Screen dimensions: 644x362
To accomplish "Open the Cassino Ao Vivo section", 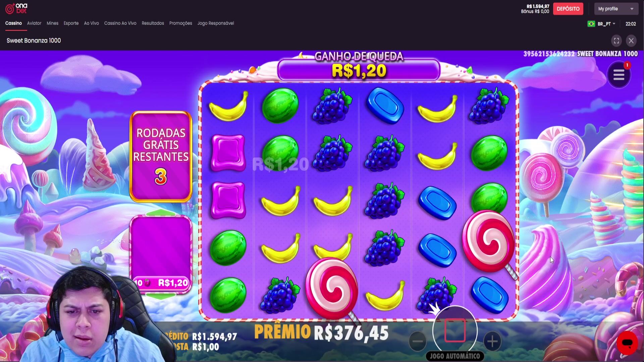I will pyautogui.click(x=120, y=23).
